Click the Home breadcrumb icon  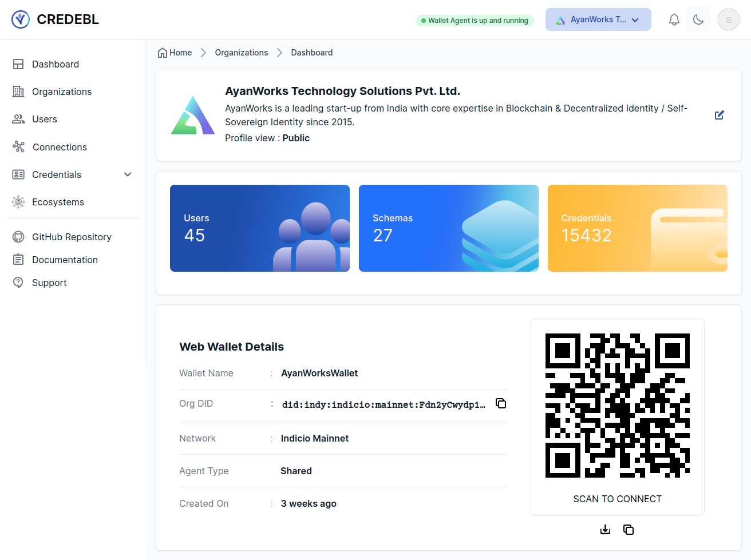point(163,53)
